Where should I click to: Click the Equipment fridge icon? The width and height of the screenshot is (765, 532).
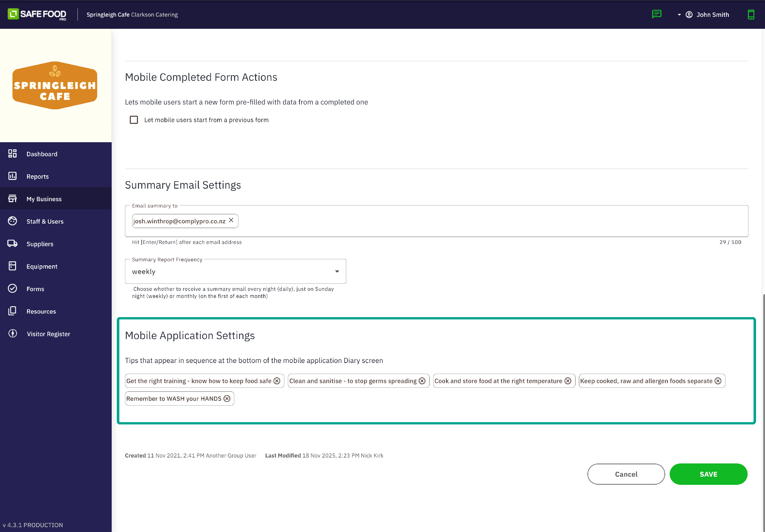(12, 266)
